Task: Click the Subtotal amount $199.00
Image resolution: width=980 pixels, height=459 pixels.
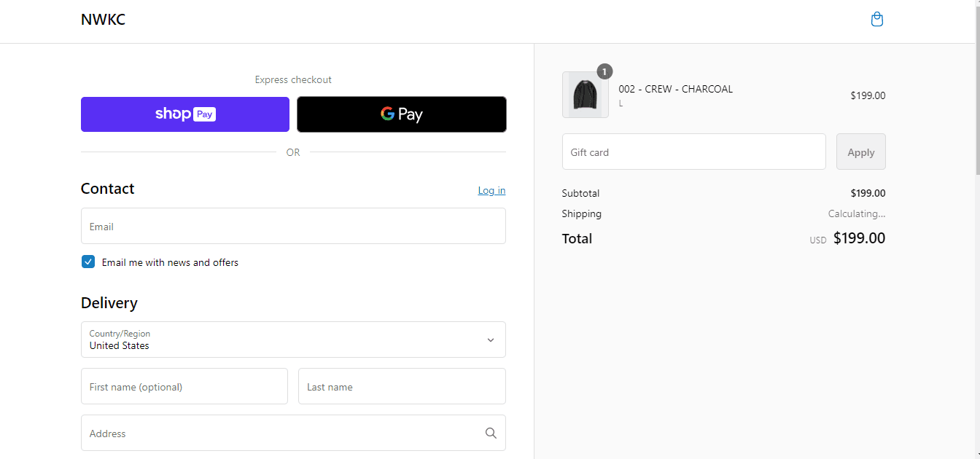Action: click(868, 193)
